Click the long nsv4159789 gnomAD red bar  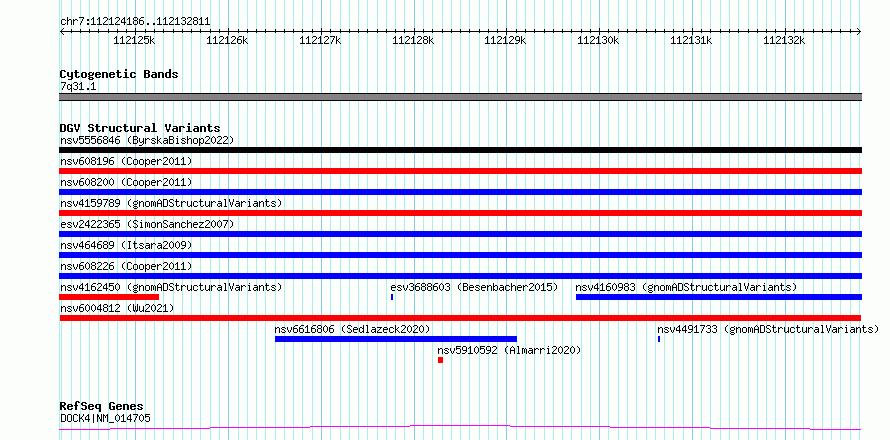click(x=460, y=213)
